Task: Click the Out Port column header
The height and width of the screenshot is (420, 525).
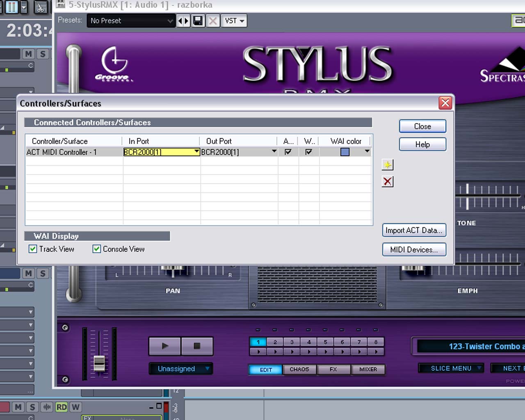Action: coord(239,141)
